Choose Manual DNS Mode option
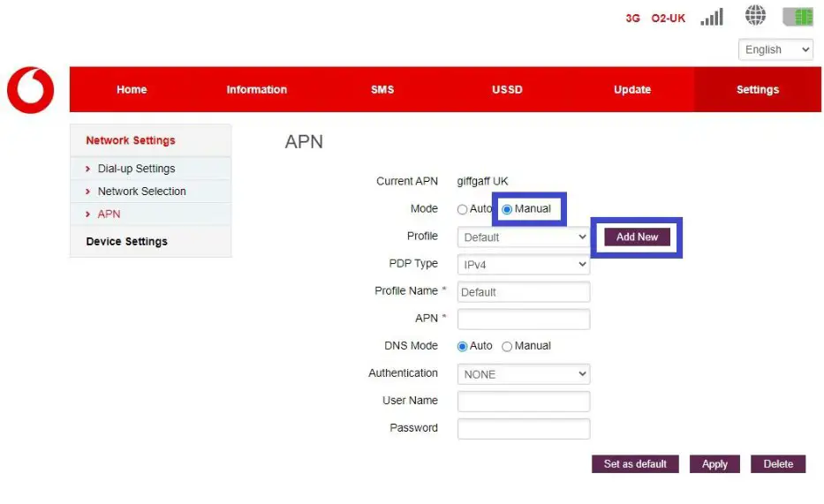 click(x=507, y=347)
